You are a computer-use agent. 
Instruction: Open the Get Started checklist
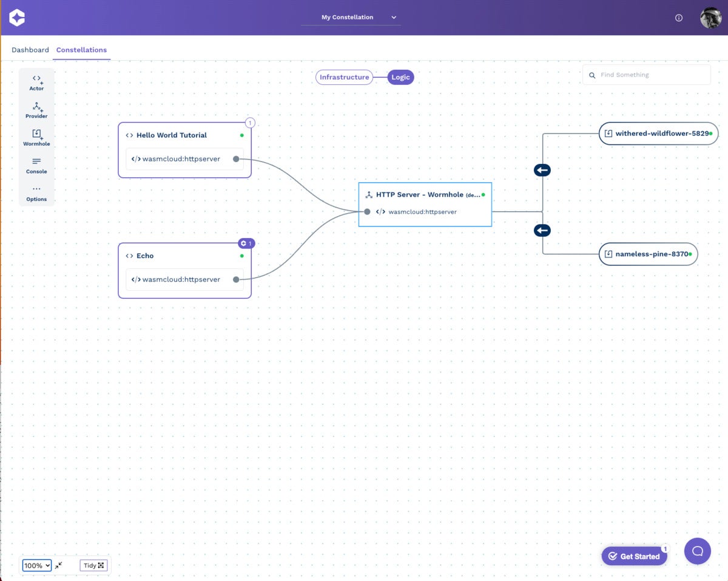pyautogui.click(x=634, y=556)
